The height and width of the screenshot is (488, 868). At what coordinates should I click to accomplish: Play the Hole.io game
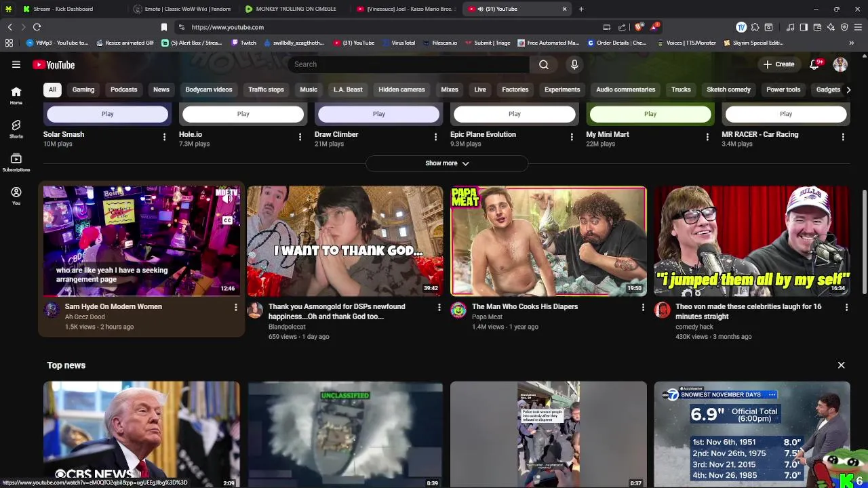[x=243, y=114]
